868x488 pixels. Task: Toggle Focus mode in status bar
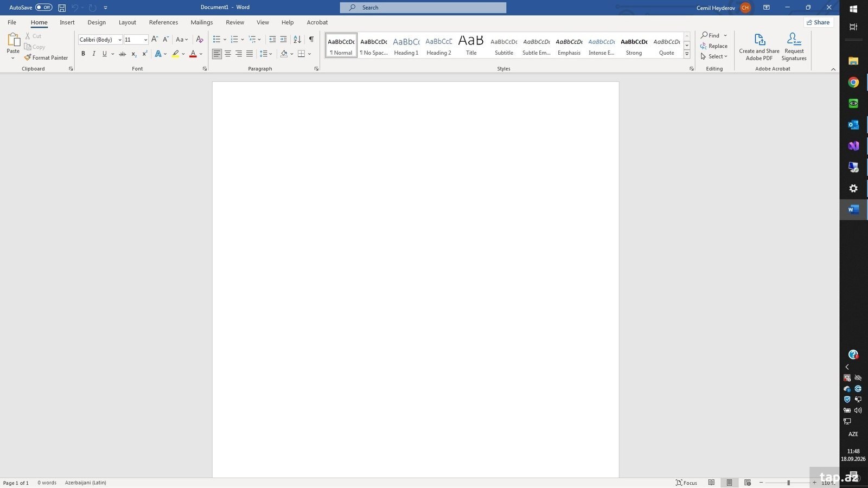point(686,483)
